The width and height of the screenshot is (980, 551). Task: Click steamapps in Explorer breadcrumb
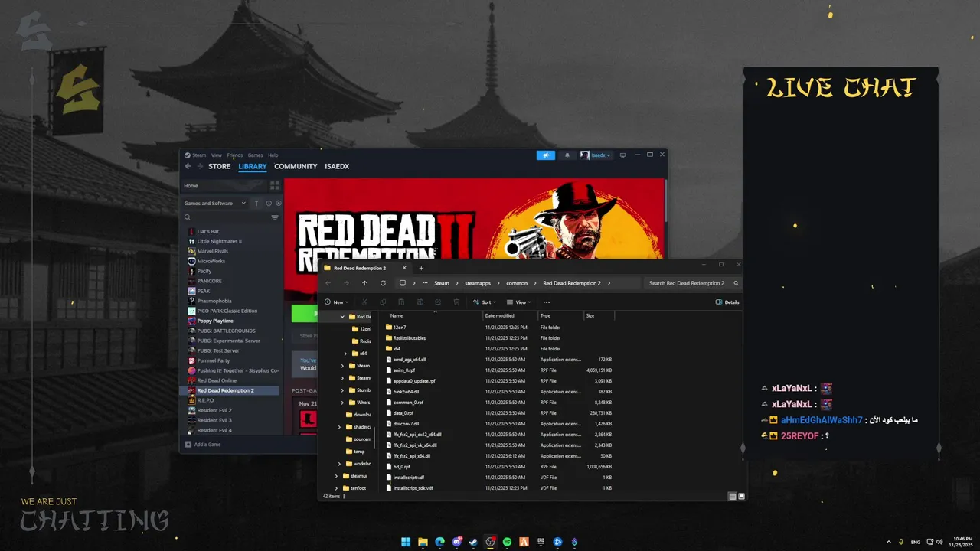pyautogui.click(x=478, y=283)
